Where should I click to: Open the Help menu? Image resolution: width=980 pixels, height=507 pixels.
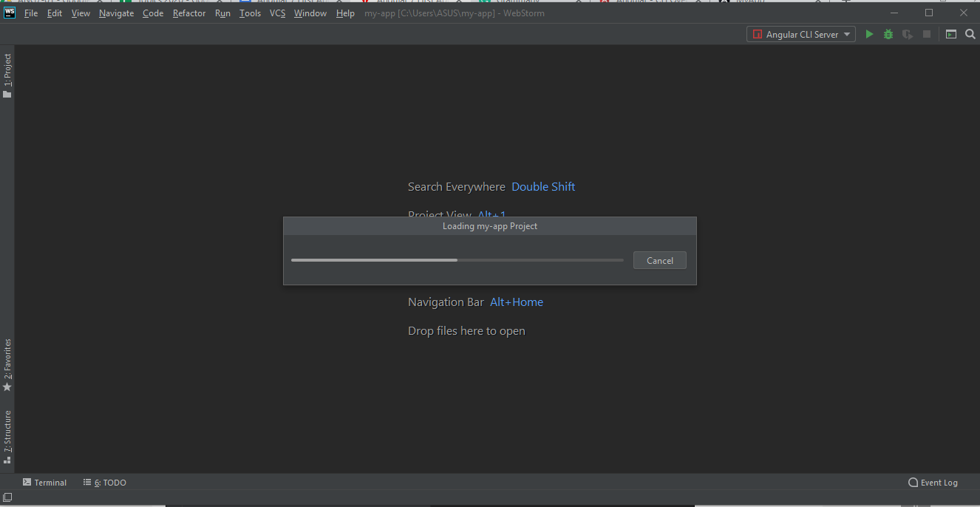coord(345,13)
